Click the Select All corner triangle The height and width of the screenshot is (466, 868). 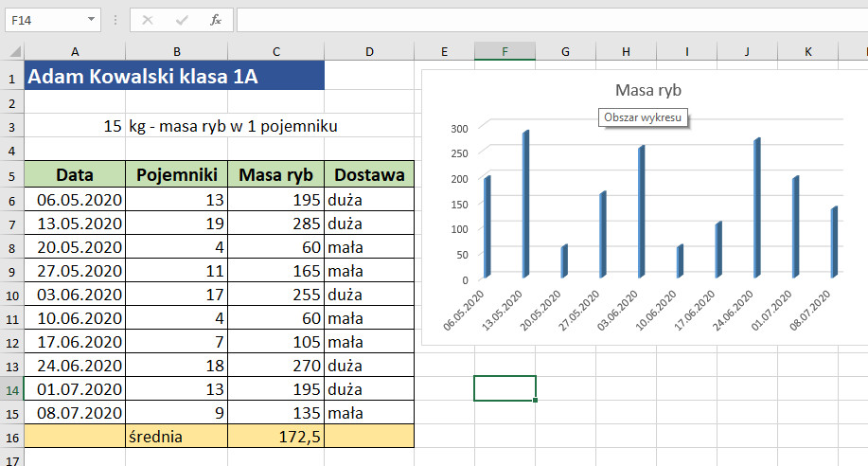12,52
